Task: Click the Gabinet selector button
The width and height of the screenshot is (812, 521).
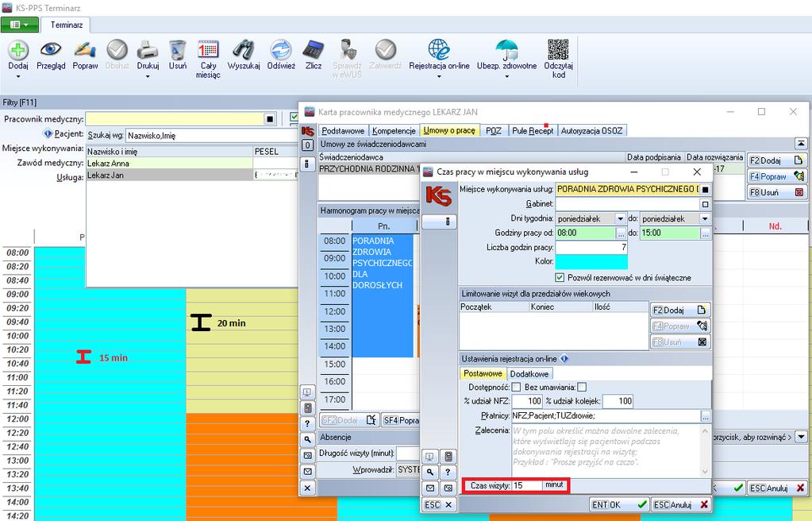Action: (705, 204)
